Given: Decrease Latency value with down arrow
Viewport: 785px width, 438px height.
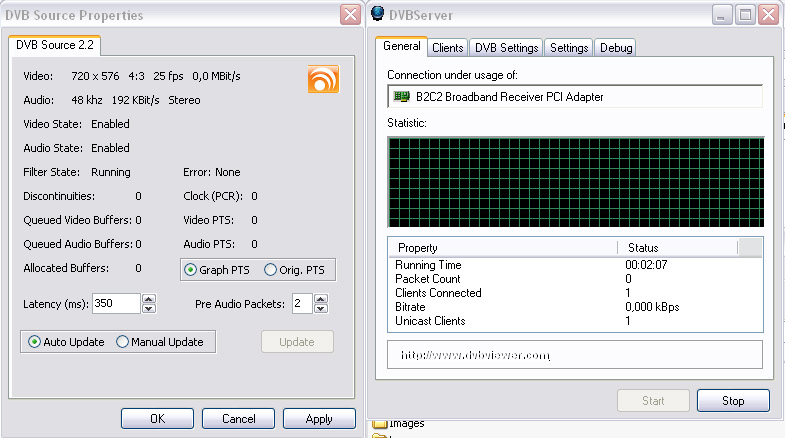Looking at the screenshot, I should 149,308.
